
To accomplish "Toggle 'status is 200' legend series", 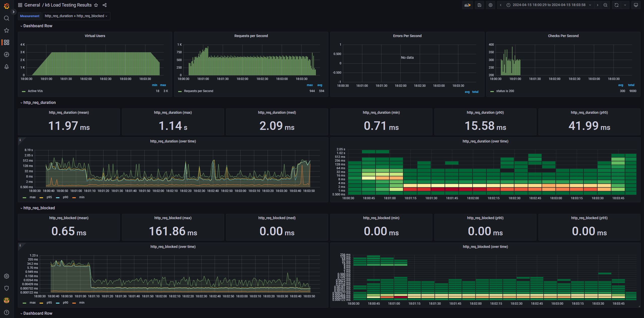I will [505, 91].
